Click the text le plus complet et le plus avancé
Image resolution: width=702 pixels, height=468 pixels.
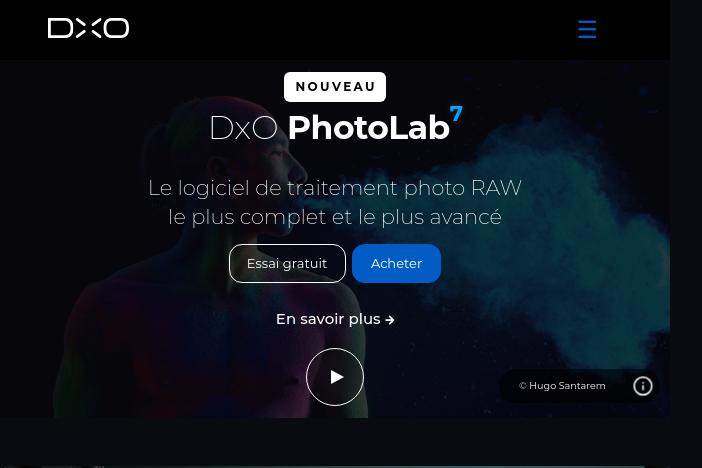[x=335, y=217]
